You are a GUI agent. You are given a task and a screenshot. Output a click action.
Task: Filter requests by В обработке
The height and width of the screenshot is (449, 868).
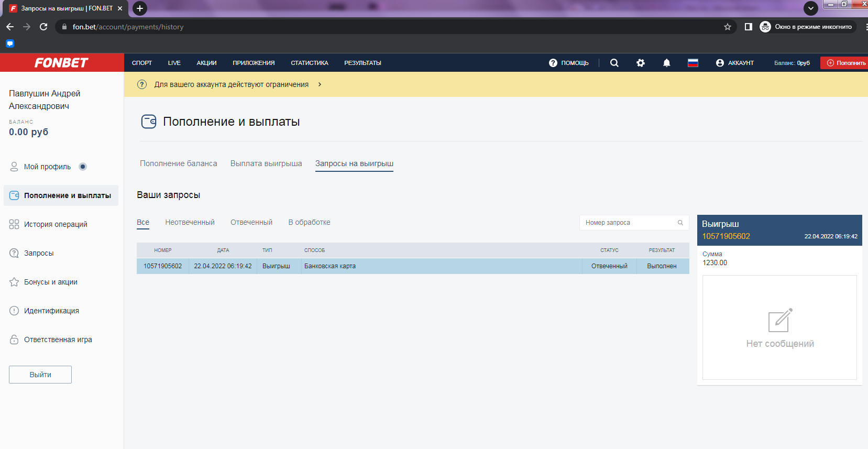[x=309, y=222]
